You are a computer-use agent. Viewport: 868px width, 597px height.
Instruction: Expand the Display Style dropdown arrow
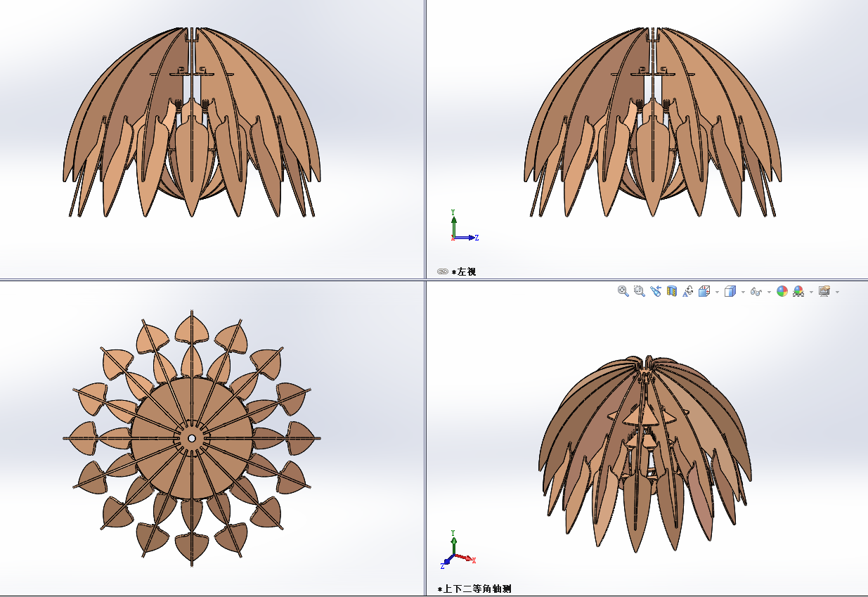(x=743, y=292)
